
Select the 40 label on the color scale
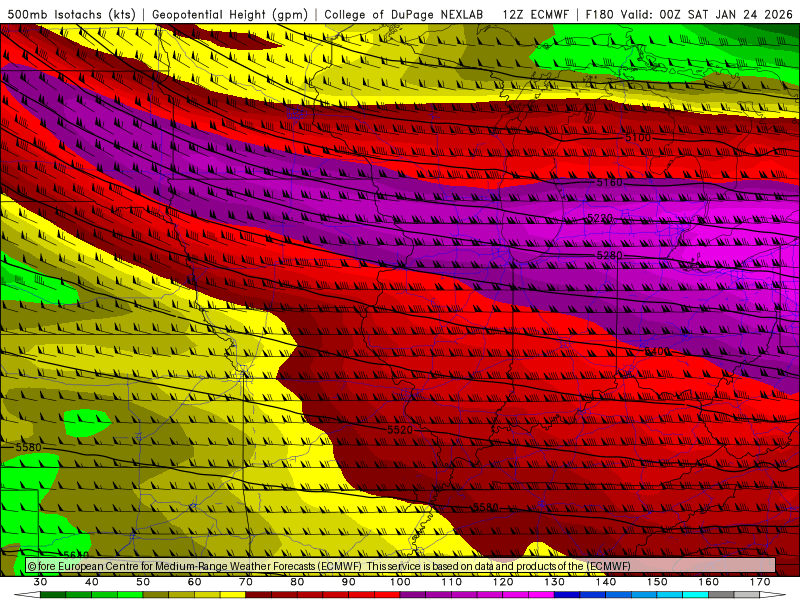[92, 582]
